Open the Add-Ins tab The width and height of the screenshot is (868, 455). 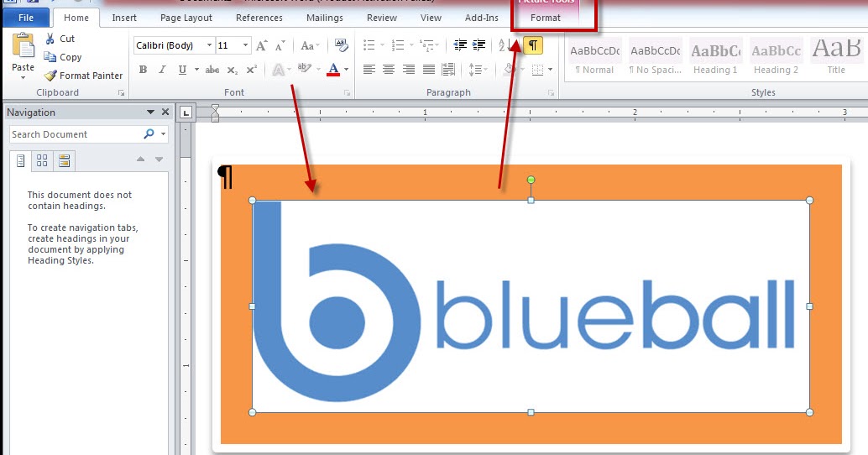click(482, 18)
